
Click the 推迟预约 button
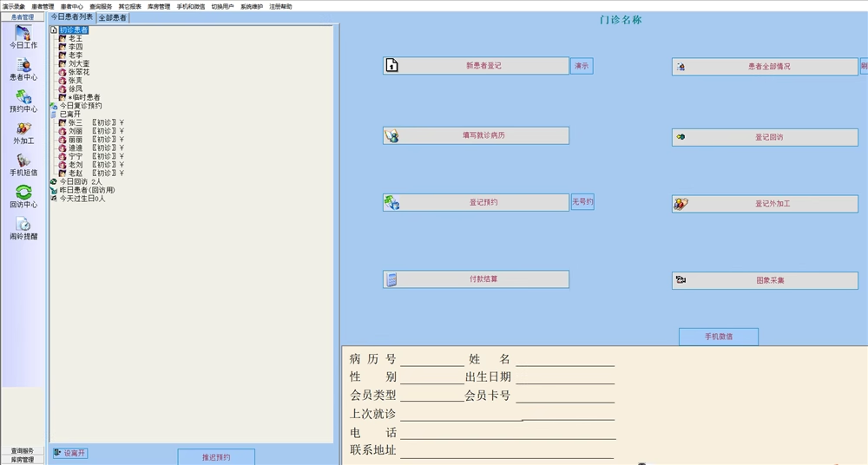[x=216, y=457]
